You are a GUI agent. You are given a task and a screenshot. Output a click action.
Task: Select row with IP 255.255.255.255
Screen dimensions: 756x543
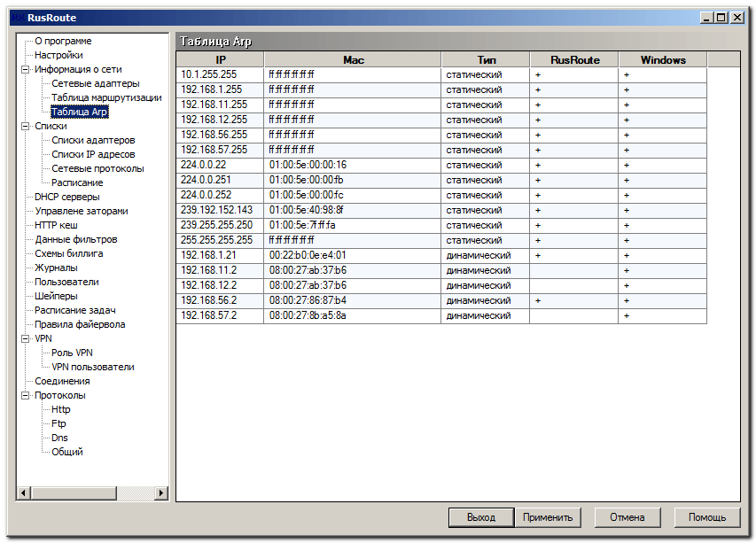(441, 240)
